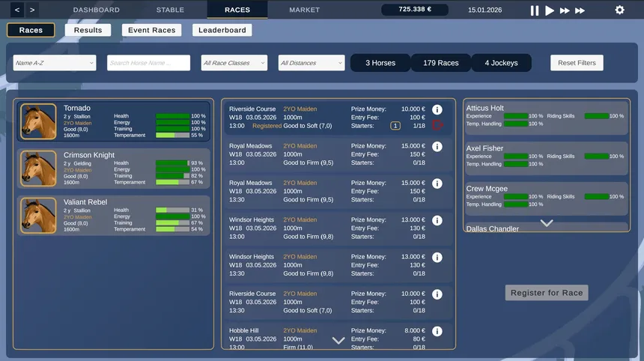The image size is (644, 361).
Task: Open the All Race Classes dropdown
Action: 234,63
